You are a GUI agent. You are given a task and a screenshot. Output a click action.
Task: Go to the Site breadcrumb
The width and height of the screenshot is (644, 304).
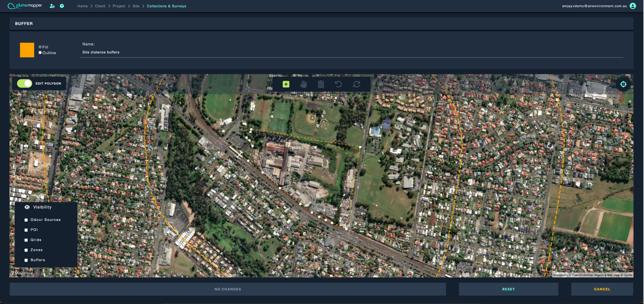[136, 6]
